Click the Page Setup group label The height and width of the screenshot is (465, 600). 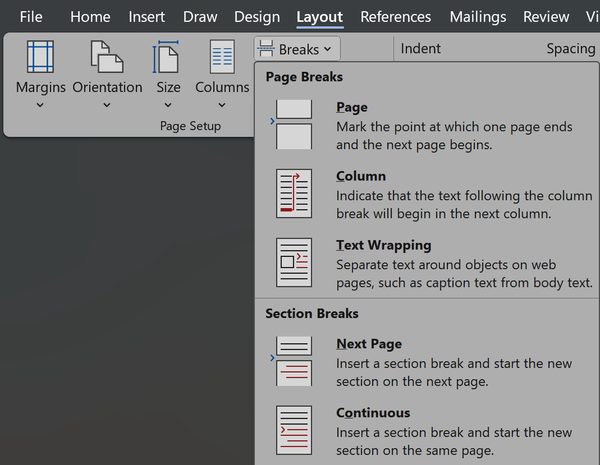coord(190,126)
